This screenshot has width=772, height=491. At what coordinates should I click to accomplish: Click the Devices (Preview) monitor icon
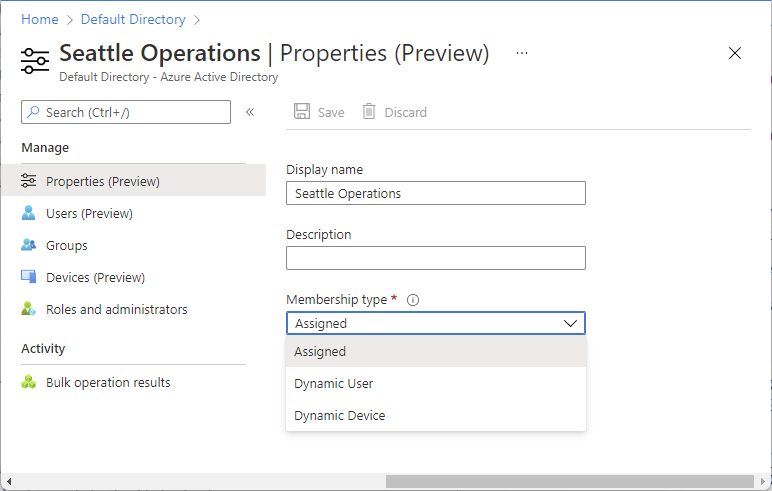pos(29,277)
